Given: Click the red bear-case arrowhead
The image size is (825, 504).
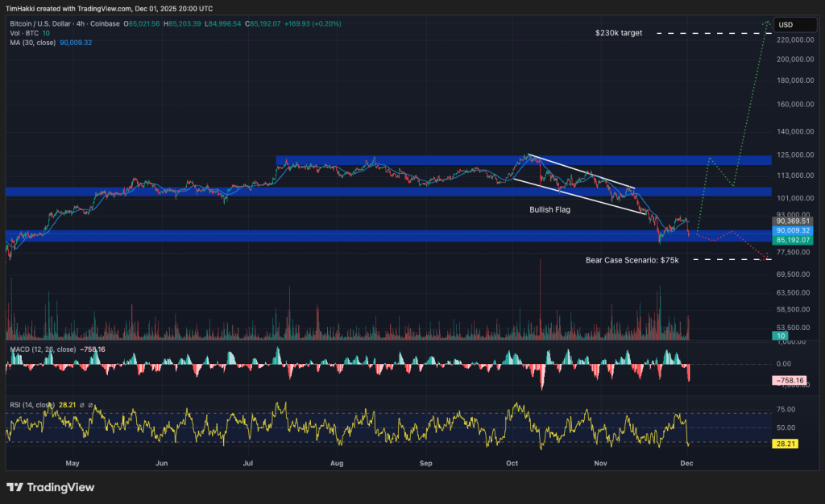Looking at the screenshot, I should (x=767, y=258).
